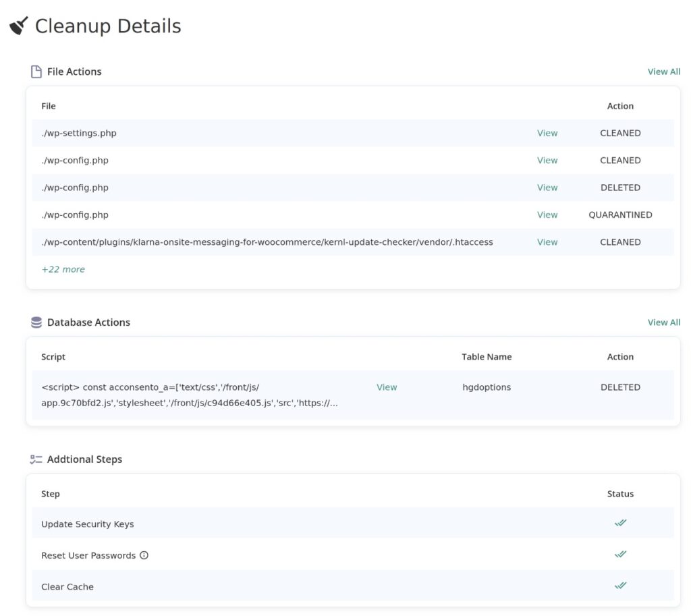Click the Table Name column header
This screenshot has width=691, height=616.
pos(487,357)
